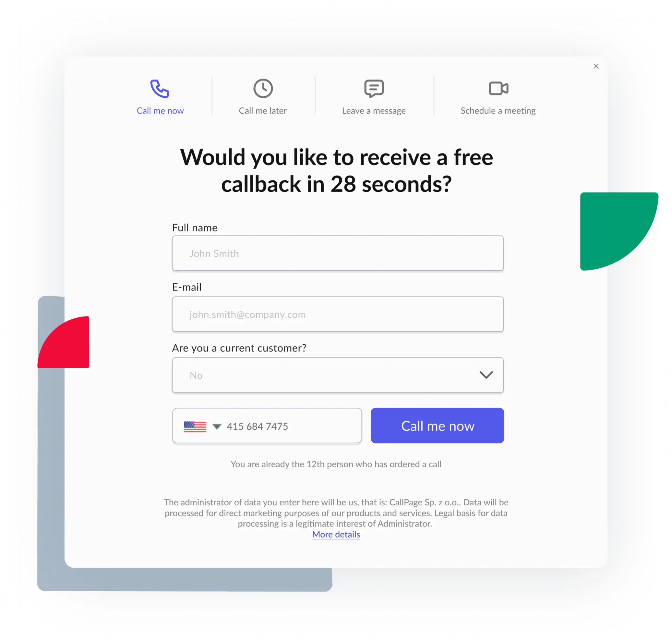672x640 pixels.
Task: Expand the current customer dropdown menu
Action: click(x=338, y=375)
